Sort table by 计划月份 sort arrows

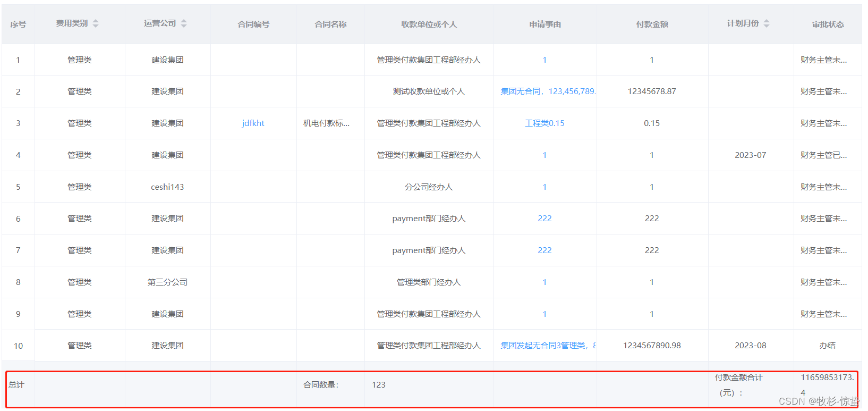coord(767,23)
